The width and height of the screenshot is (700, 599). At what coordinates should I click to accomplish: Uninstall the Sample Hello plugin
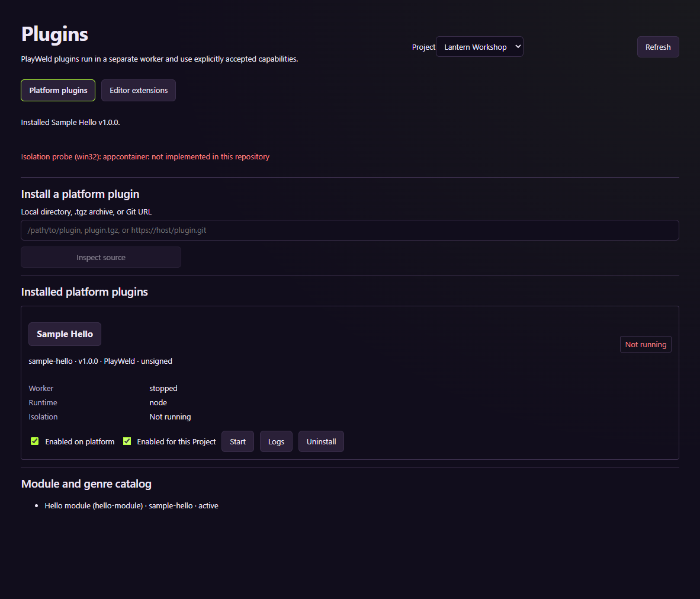coord(321,441)
